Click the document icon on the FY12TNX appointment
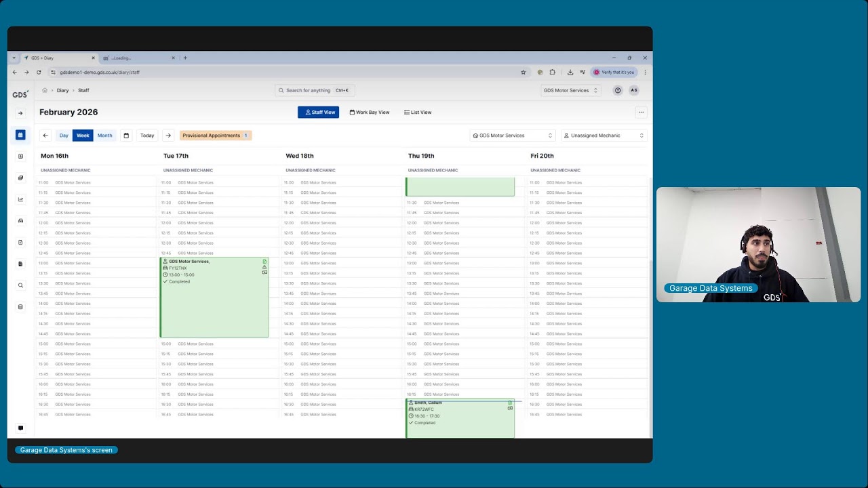 (264, 261)
